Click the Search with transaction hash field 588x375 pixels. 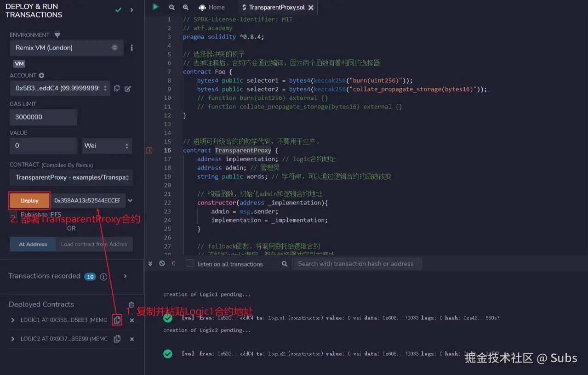click(x=357, y=264)
